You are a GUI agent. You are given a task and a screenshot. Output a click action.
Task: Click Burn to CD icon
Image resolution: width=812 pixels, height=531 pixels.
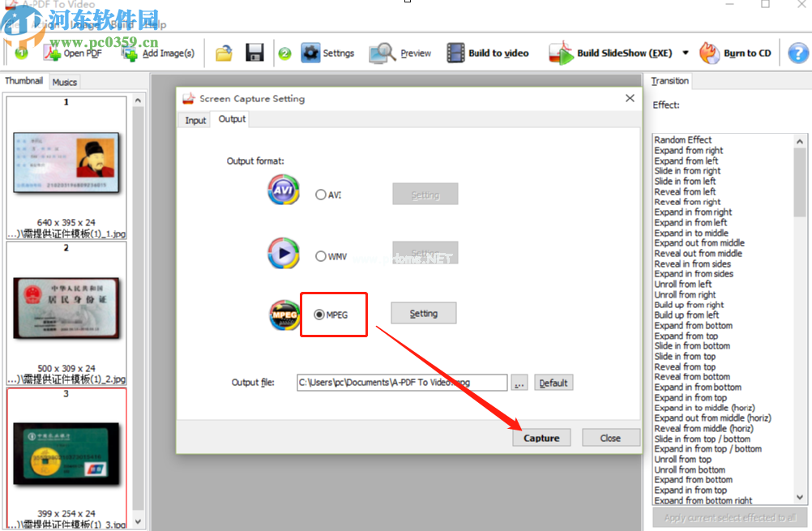point(710,54)
